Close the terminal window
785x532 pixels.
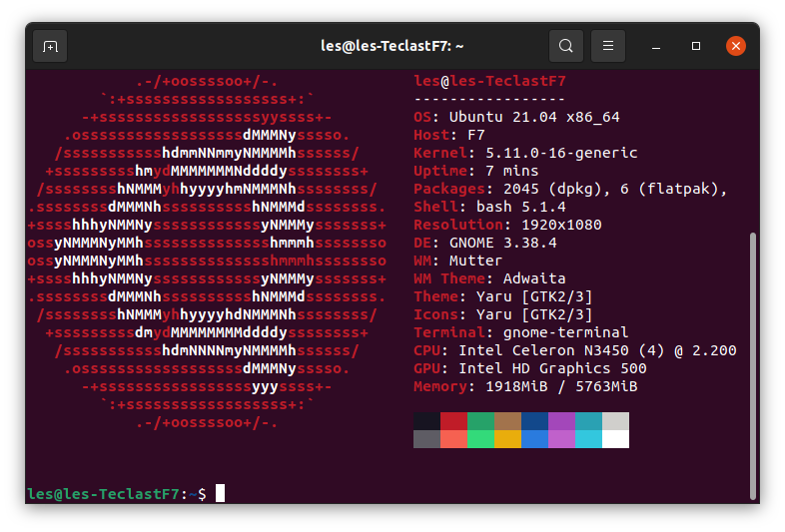[x=736, y=46]
